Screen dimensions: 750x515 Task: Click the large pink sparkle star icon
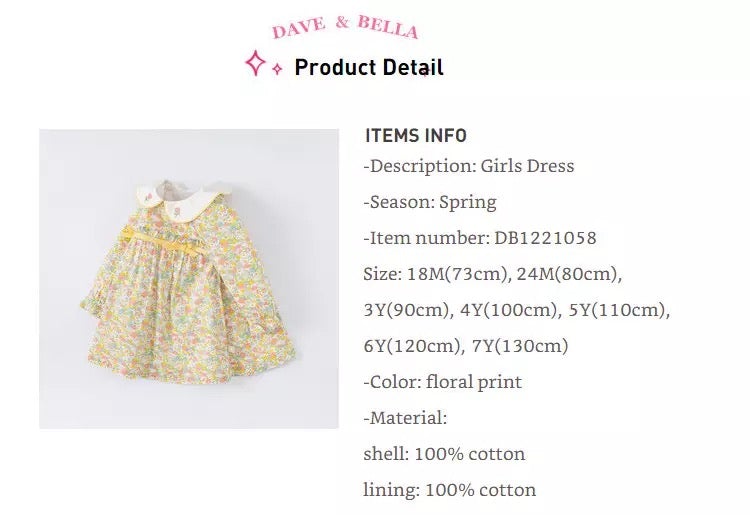click(256, 63)
